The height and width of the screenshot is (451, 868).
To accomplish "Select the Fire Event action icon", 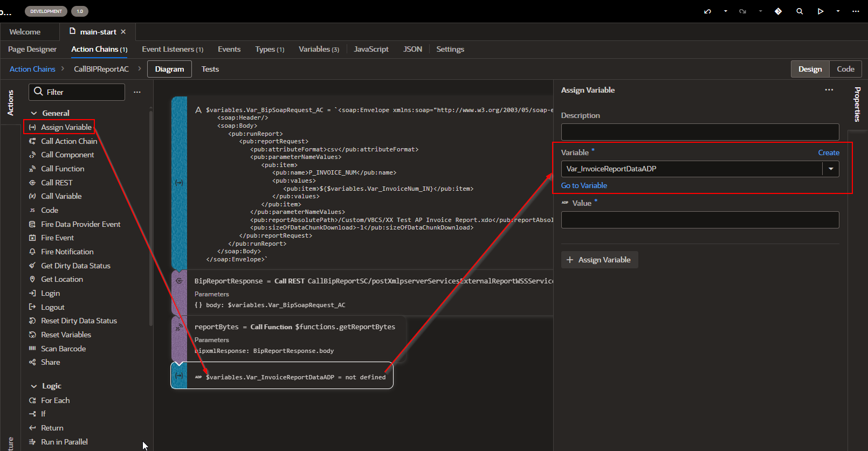I will click(x=32, y=238).
